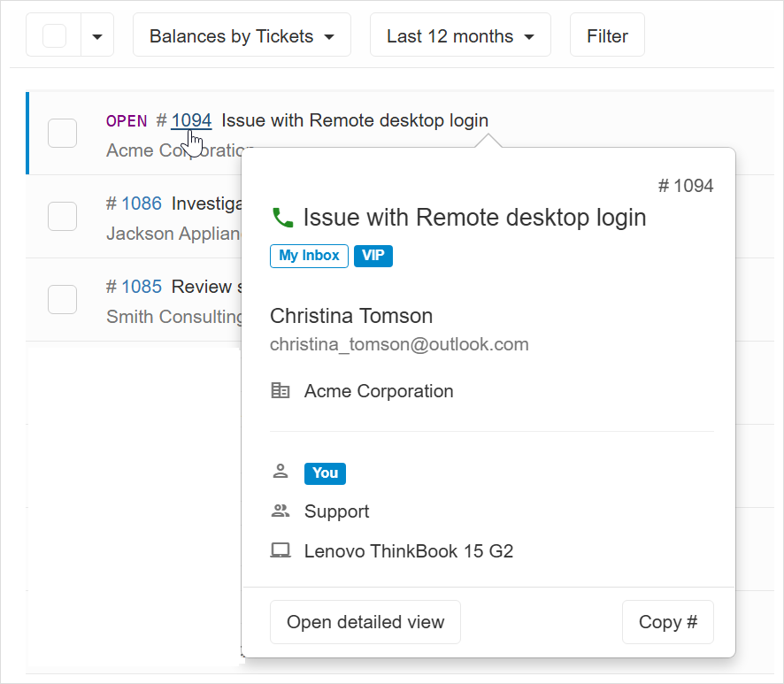This screenshot has height=684, width=784.
Task: Check the box beside ticket 1085
Action: pyautogui.click(x=62, y=300)
